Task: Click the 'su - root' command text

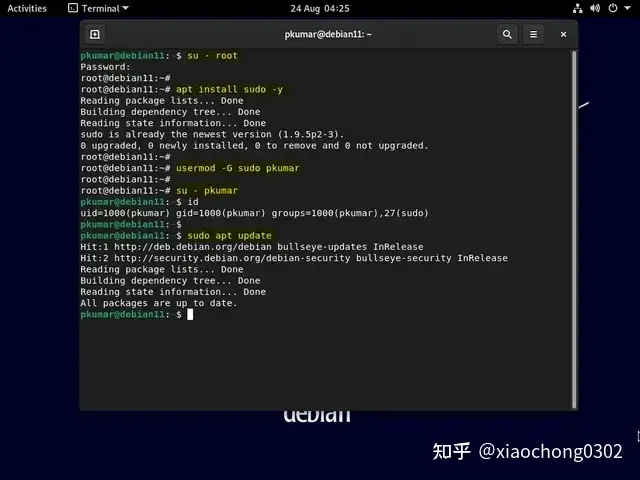Action: pyautogui.click(x=212, y=56)
